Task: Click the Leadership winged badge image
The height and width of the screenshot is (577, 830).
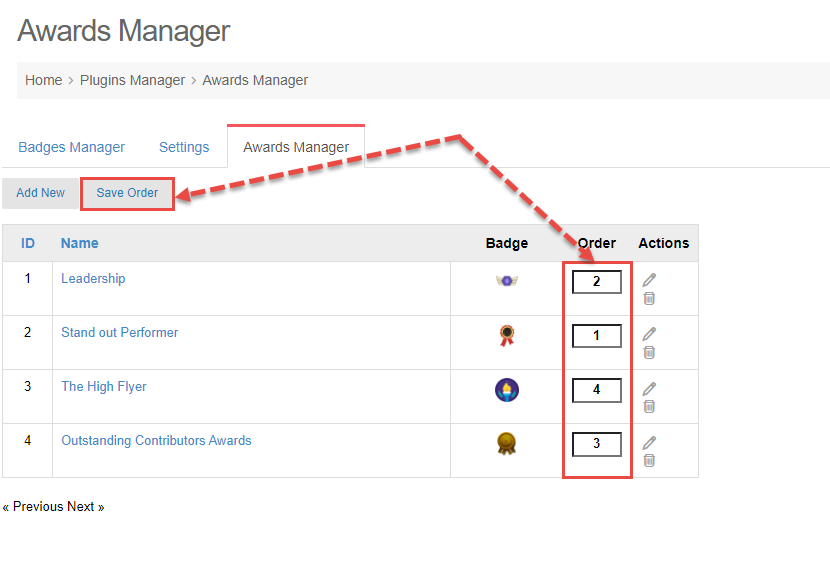Action: (x=507, y=281)
